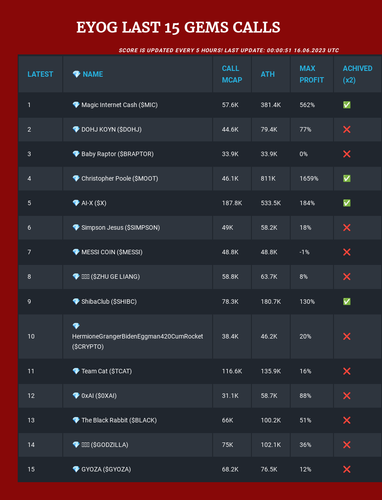Click the diamond icon beside MESSI COIN
Image resolution: width=382 pixels, height=500 pixels.
(x=76, y=252)
